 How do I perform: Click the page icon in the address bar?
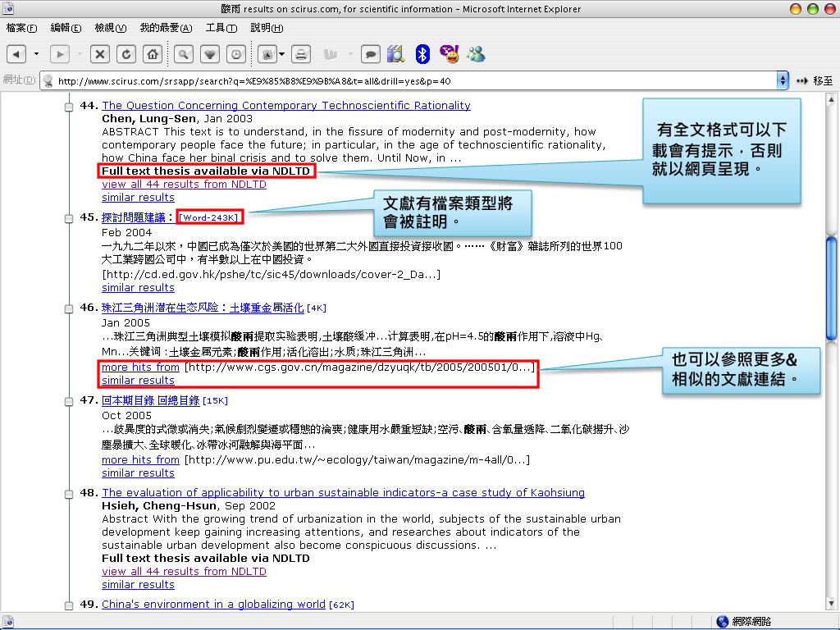coord(48,81)
